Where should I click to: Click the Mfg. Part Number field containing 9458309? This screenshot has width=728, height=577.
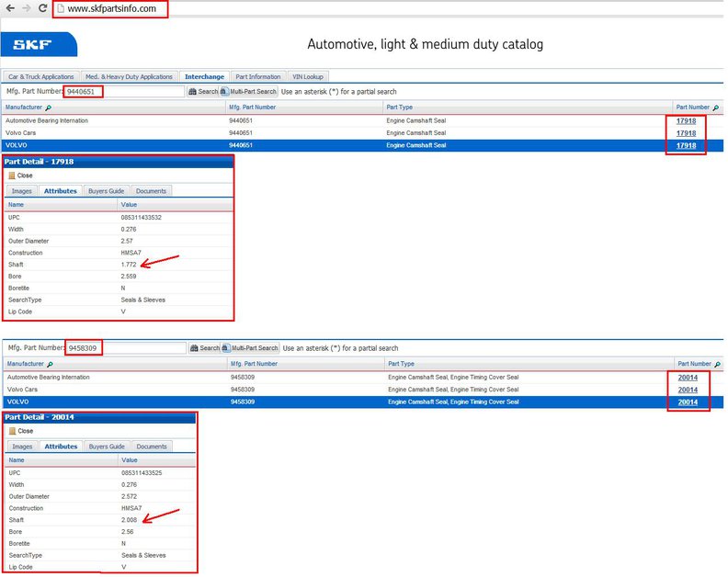click(x=143, y=348)
